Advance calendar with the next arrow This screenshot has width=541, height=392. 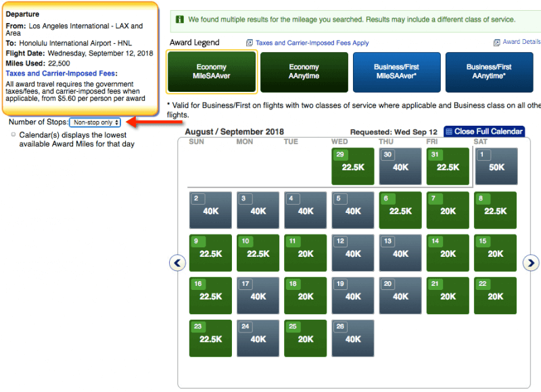[531, 263]
